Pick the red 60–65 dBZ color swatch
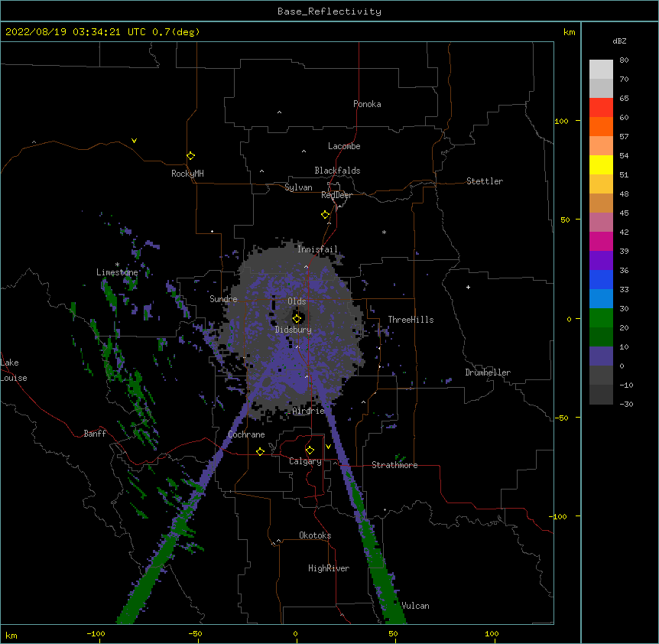Viewport: 659px width, 644px height. point(601,108)
